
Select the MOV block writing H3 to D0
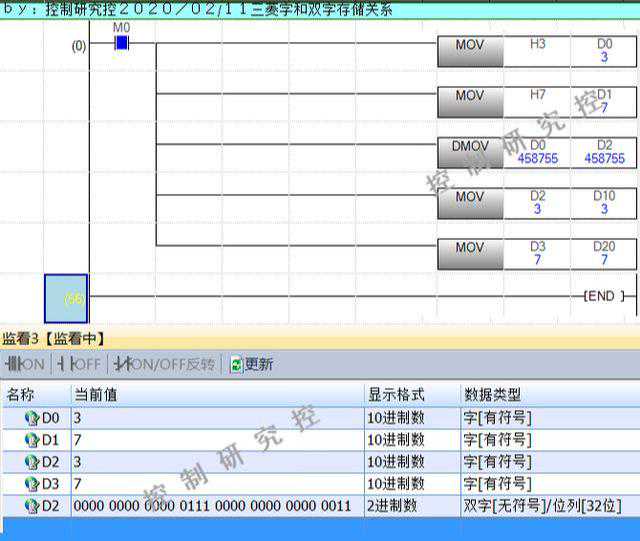click(x=470, y=52)
